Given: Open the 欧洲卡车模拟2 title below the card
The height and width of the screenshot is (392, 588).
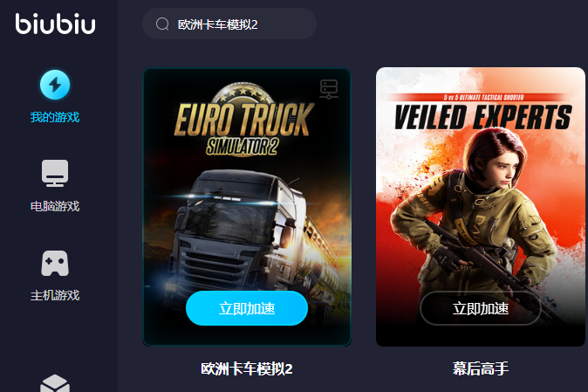Looking at the screenshot, I should pos(247,368).
